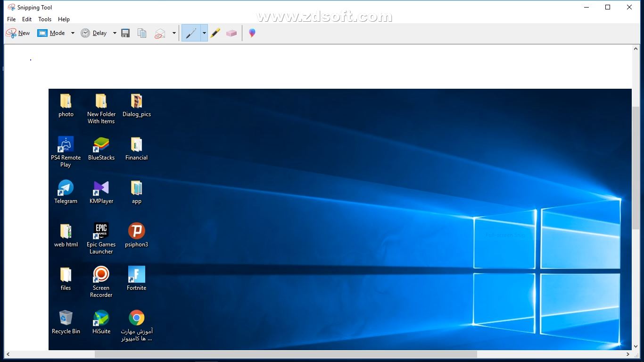Open pen color options dropdown
This screenshot has width=644, height=362.
click(x=204, y=33)
